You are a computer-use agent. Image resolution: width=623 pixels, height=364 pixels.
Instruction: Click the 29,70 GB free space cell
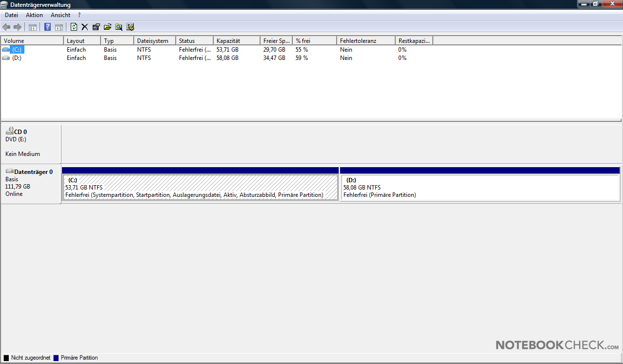click(274, 50)
